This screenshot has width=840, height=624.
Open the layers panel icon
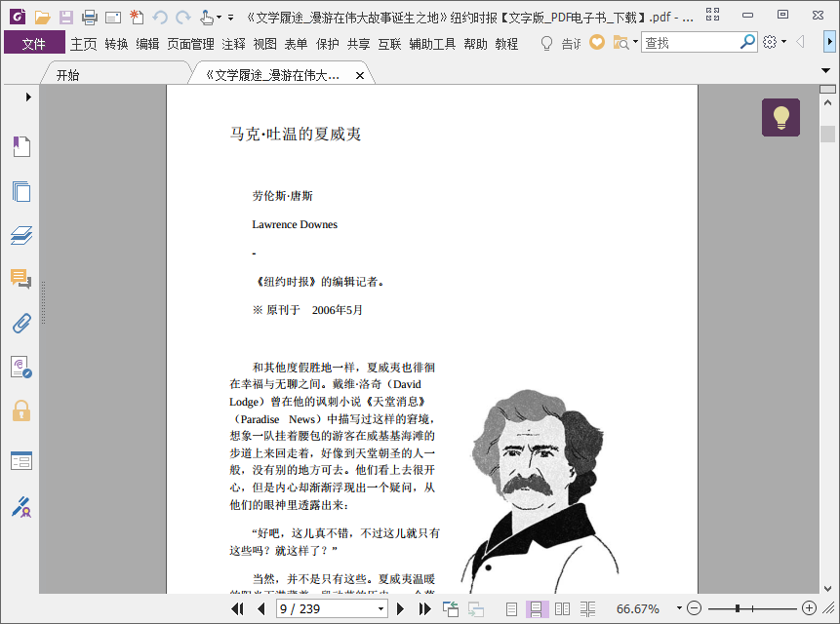(21, 235)
